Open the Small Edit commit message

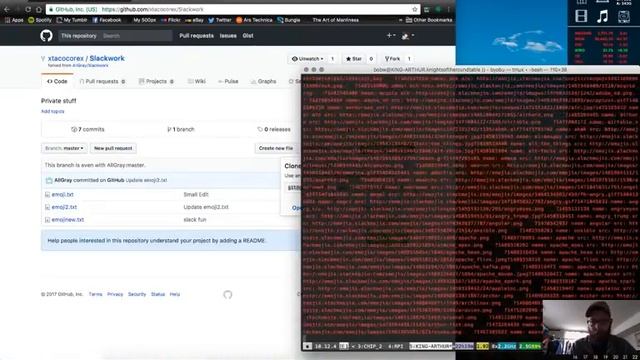(196, 195)
